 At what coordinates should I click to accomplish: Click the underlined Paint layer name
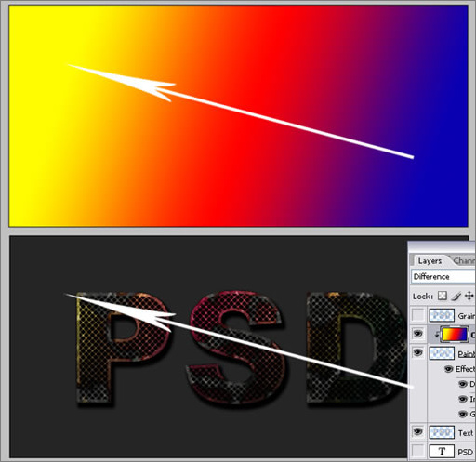pos(467,354)
